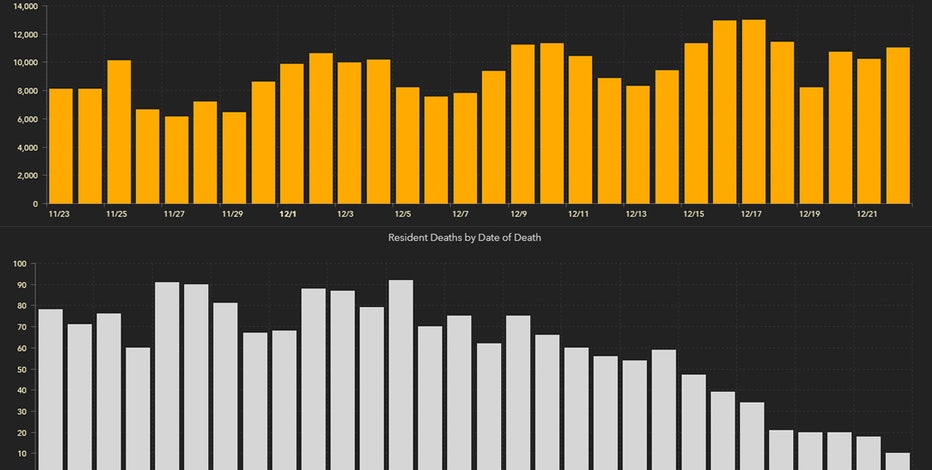932x470 pixels.
Task: Select the orange bar above 11/29
Action: point(234,158)
